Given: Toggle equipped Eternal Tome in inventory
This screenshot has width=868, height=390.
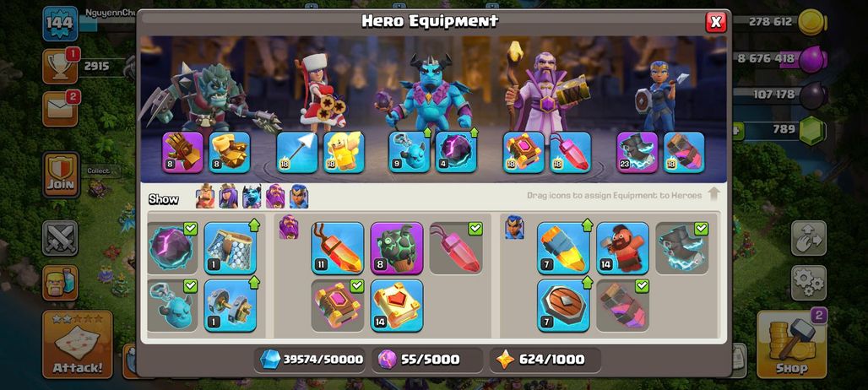Looking at the screenshot, I should (x=337, y=306).
